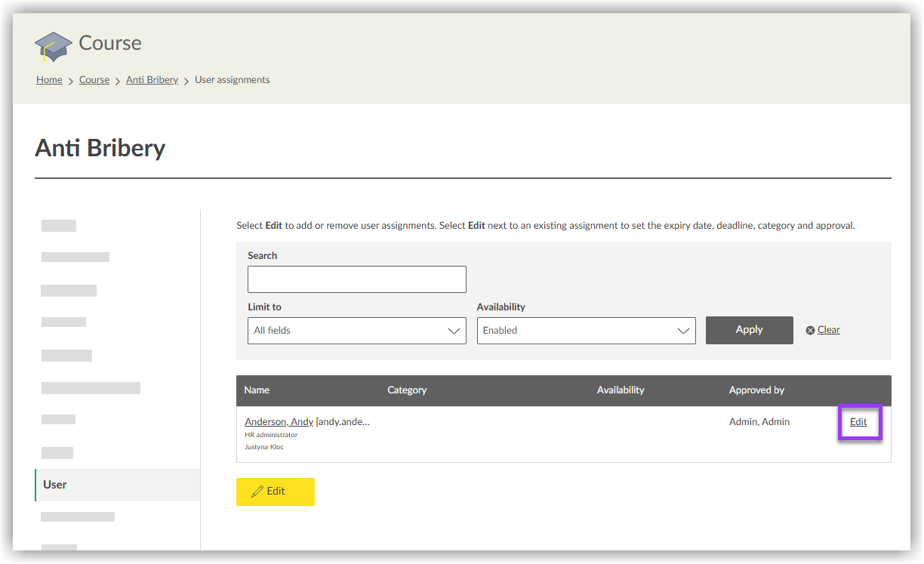Click the Clear filters link text

(828, 330)
